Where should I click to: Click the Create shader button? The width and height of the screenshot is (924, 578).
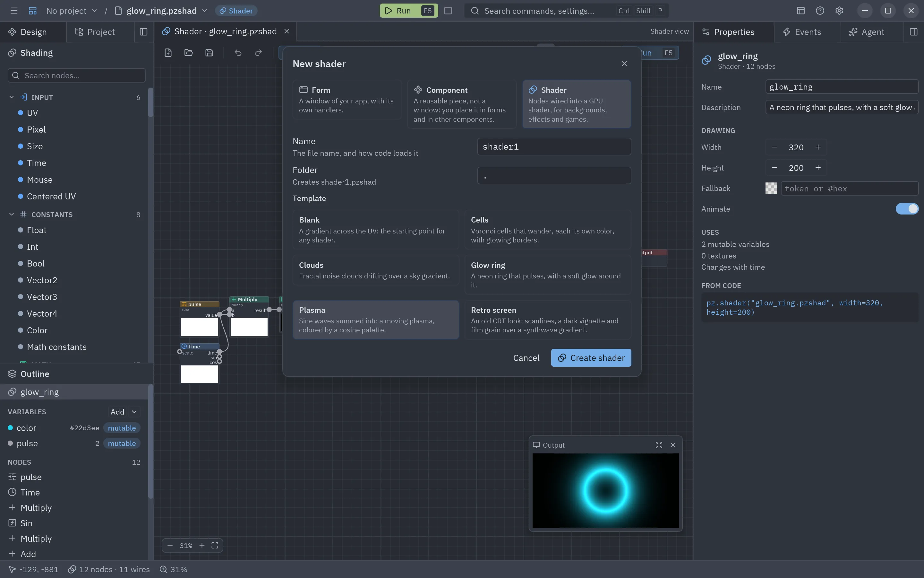(x=591, y=358)
